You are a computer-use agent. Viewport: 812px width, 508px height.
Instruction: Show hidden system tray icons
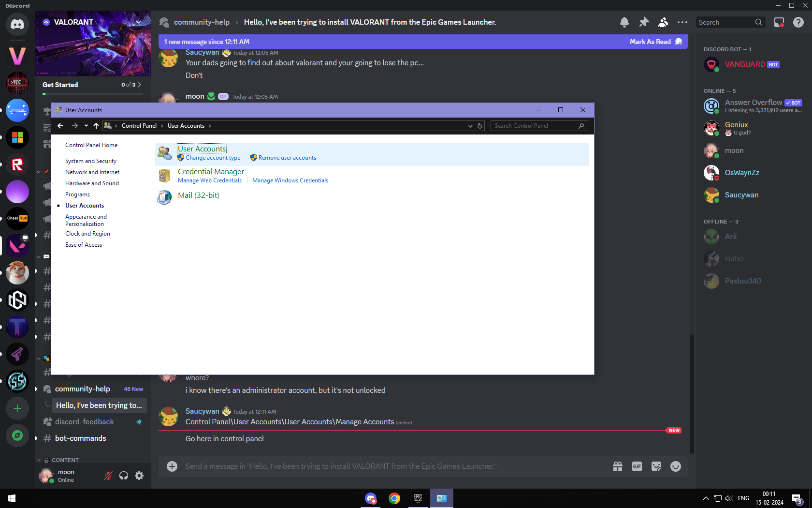(x=706, y=498)
